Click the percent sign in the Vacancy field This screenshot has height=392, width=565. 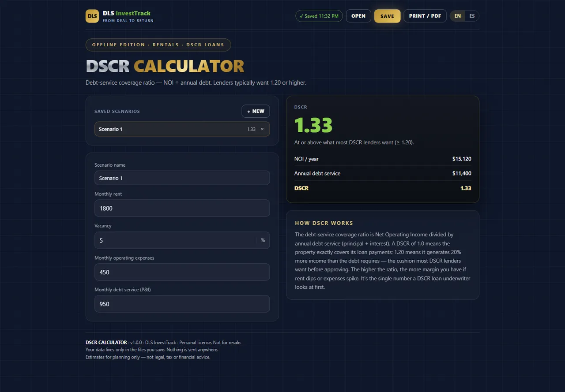coord(263,240)
